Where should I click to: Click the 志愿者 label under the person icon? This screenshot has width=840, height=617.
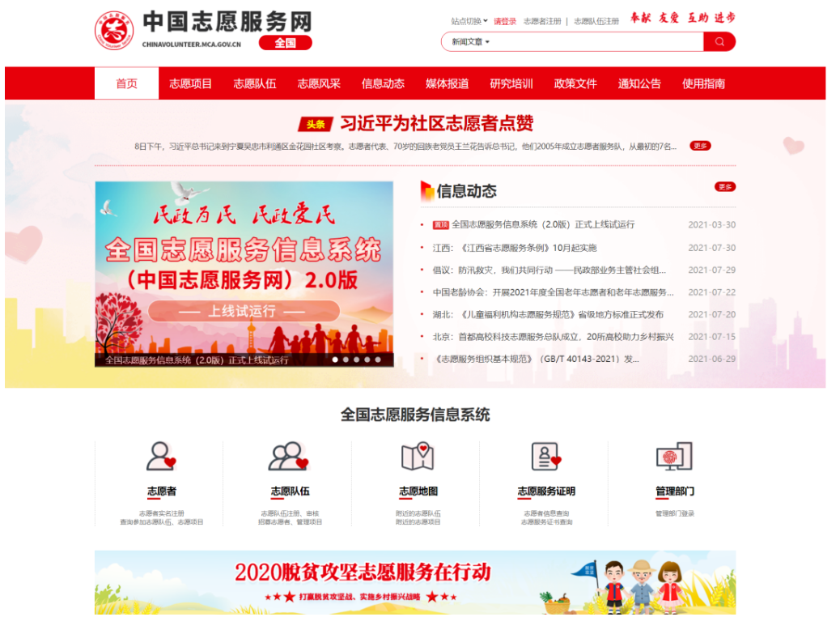[x=161, y=491]
